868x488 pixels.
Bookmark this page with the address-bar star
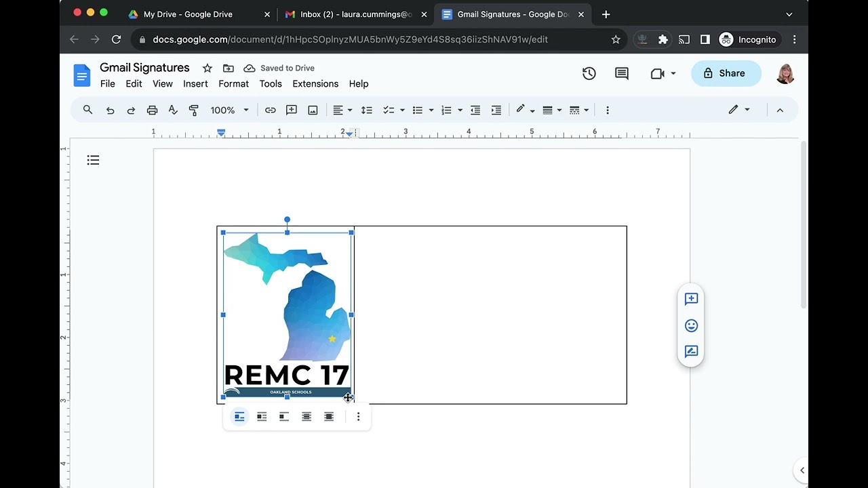click(616, 39)
